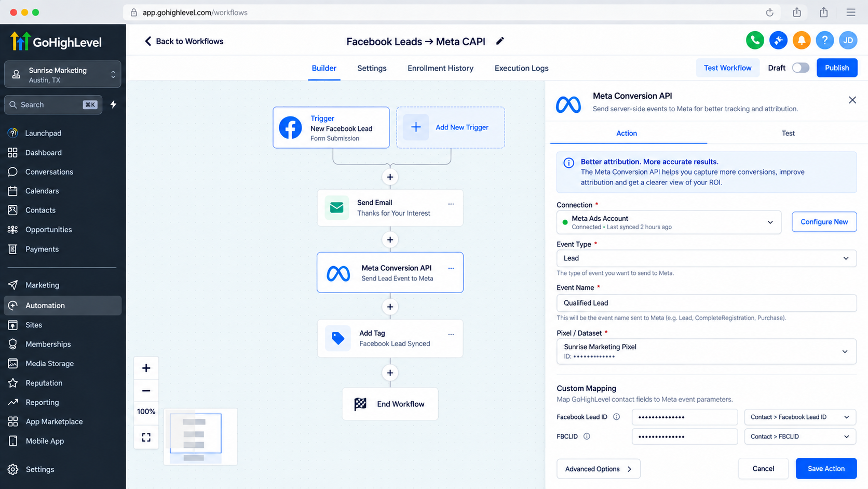Open Send Email node options menu

click(x=451, y=204)
